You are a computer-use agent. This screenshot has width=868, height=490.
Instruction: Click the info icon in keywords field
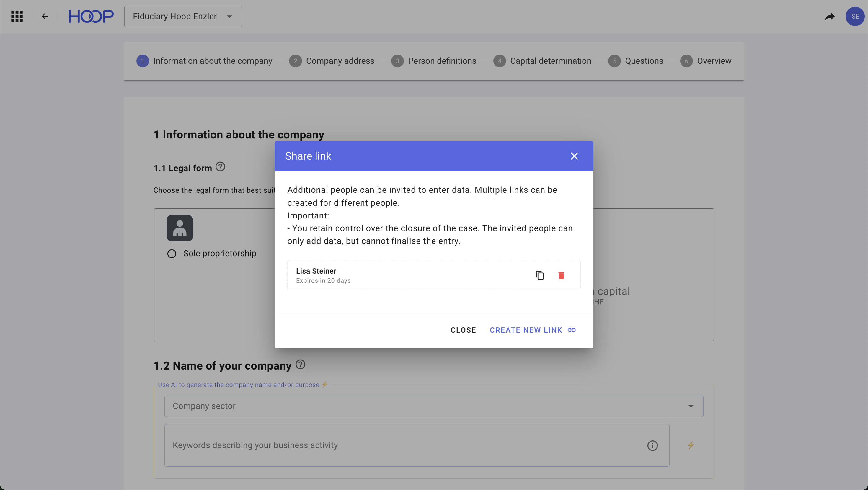point(652,445)
